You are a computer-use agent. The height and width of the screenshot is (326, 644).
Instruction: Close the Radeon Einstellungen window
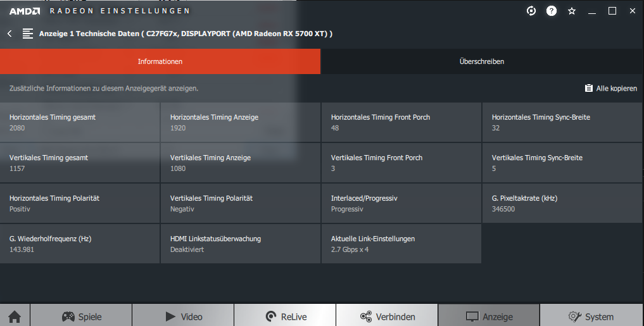[x=633, y=11]
